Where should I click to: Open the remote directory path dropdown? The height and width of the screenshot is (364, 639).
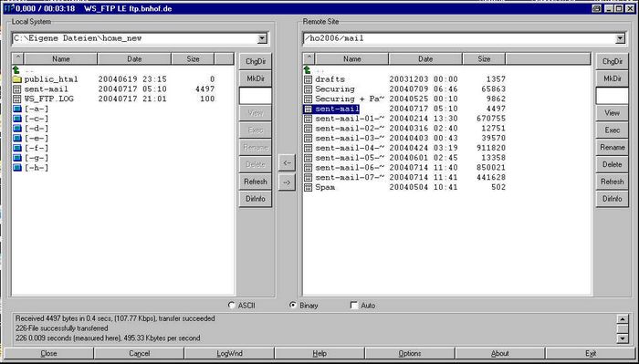(x=620, y=38)
